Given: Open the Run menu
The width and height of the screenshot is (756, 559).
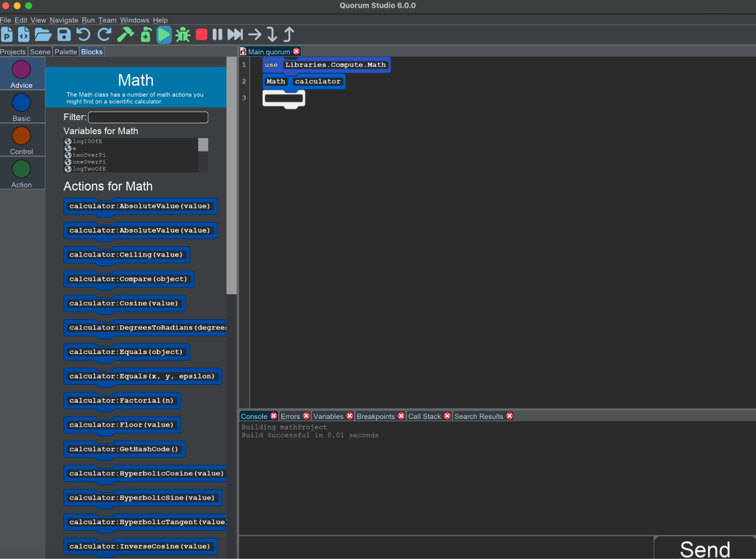Looking at the screenshot, I should [88, 20].
